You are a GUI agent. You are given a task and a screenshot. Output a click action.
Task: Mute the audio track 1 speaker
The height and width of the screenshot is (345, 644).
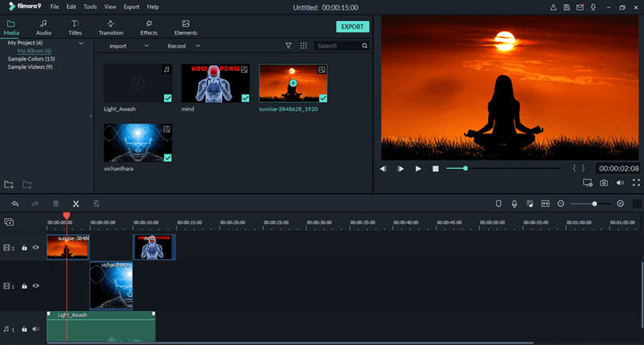point(36,329)
